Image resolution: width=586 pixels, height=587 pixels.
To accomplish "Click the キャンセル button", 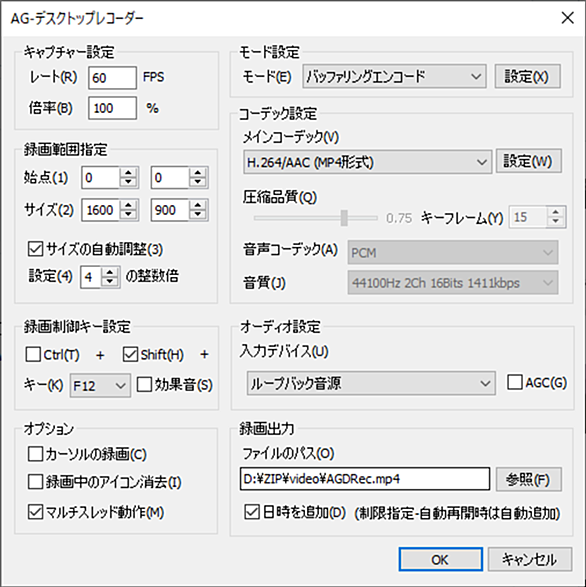I will [x=530, y=560].
